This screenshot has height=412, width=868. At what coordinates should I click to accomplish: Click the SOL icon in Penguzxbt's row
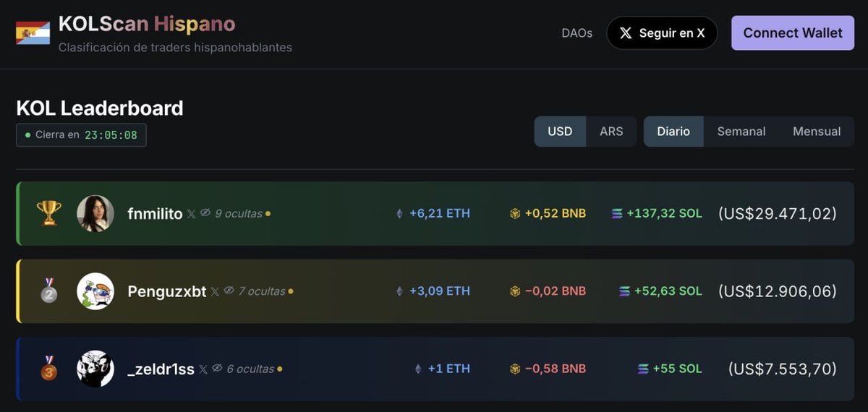point(625,291)
